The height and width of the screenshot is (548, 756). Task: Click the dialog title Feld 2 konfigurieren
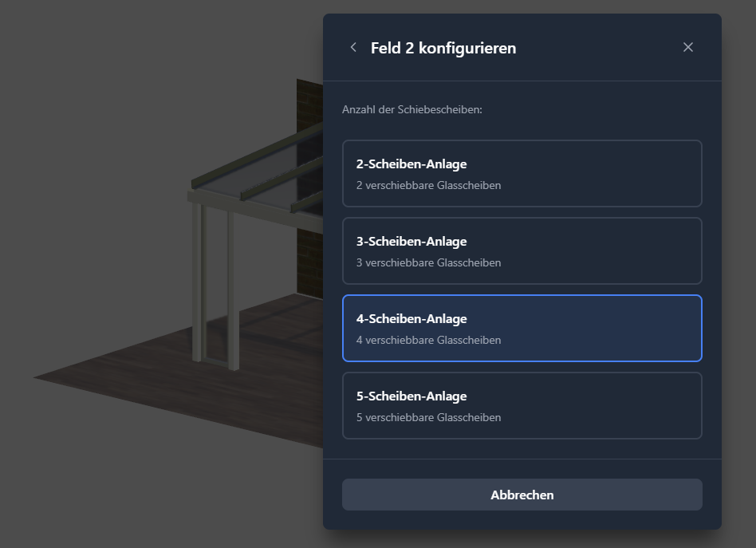(x=443, y=48)
